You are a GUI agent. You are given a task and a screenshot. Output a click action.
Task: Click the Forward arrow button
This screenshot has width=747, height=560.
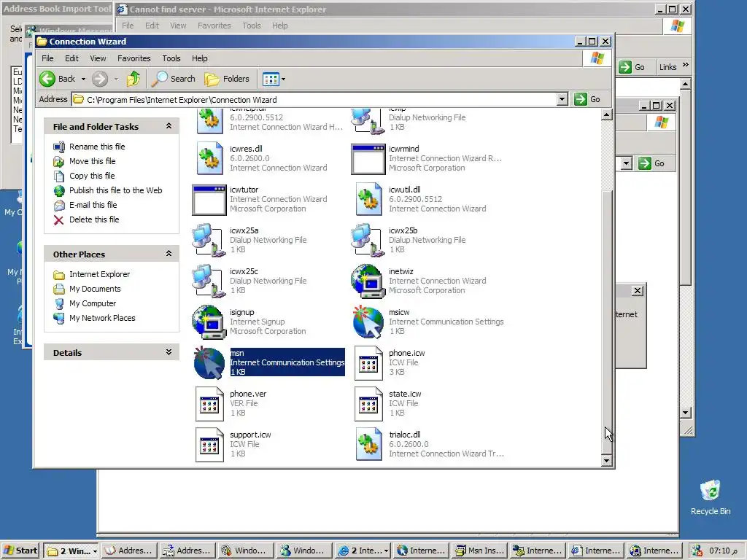[99, 79]
